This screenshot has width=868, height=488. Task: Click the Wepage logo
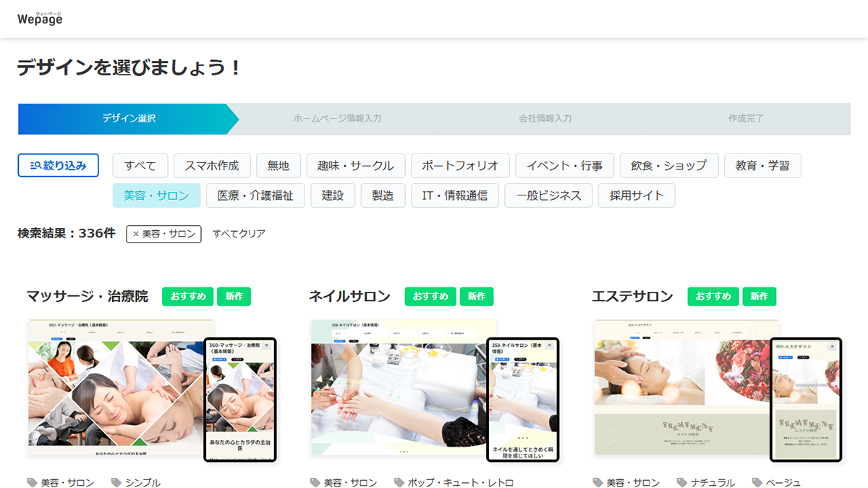point(40,18)
